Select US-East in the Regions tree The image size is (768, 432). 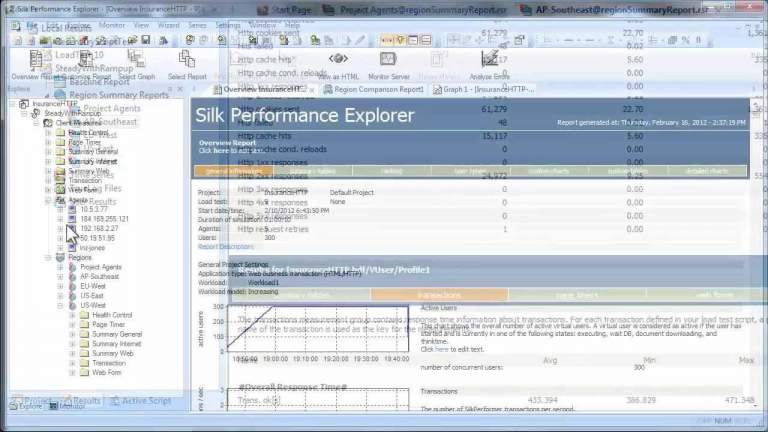tap(93, 296)
